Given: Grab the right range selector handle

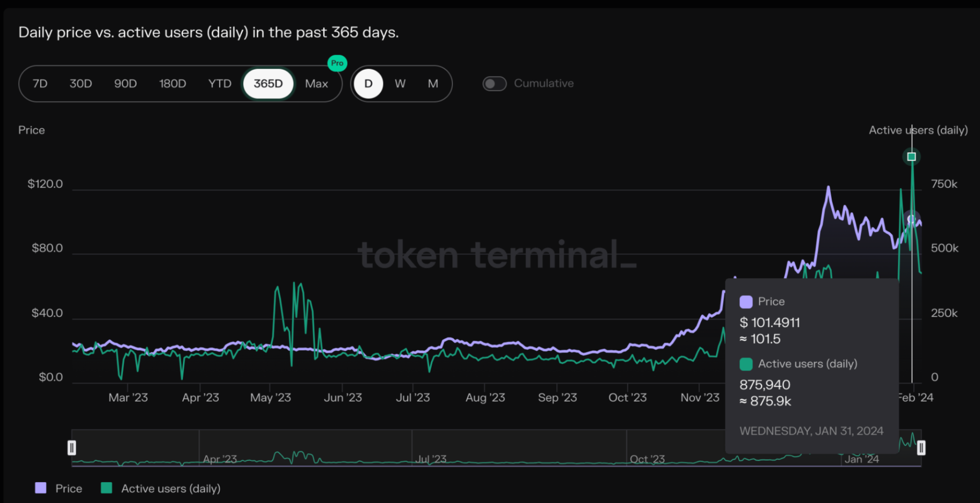Looking at the screenshot, I should click(921, 448).
